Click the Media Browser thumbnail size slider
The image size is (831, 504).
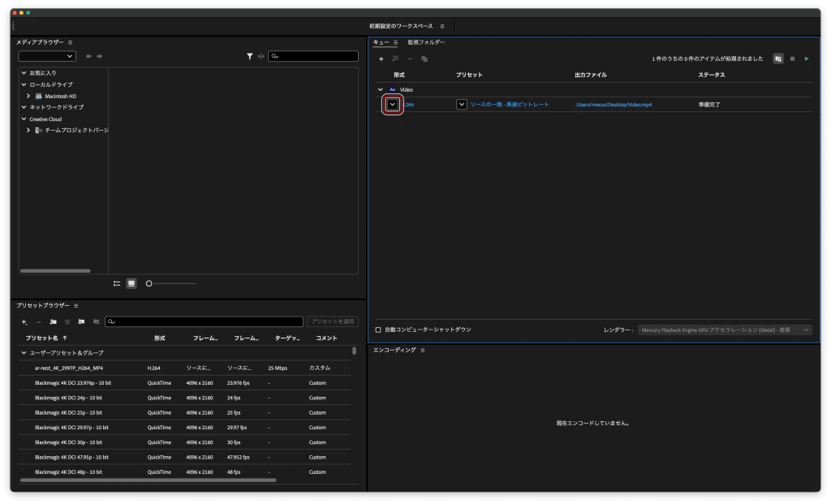pos(149,283)
